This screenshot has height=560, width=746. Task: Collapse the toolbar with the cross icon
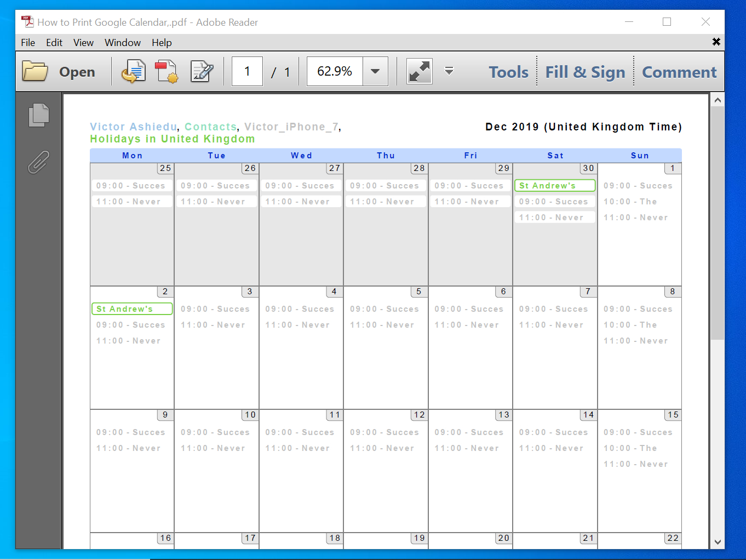click(x=716, y=42)
